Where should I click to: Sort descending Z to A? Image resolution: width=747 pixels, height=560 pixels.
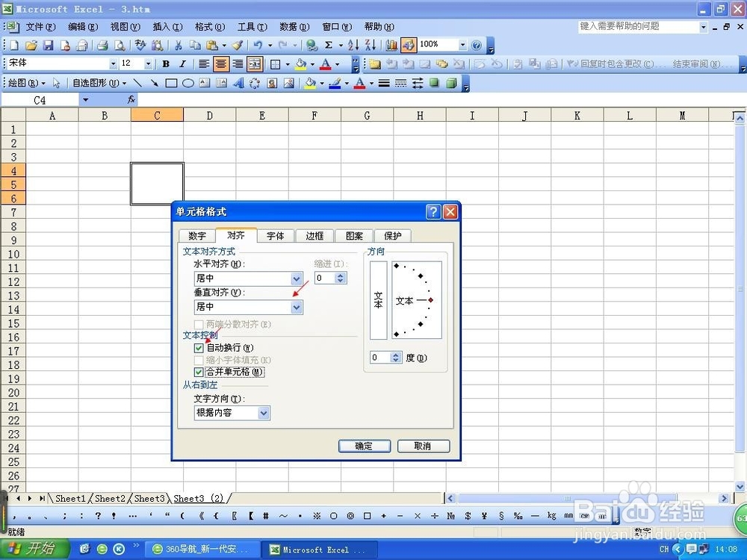371,46
